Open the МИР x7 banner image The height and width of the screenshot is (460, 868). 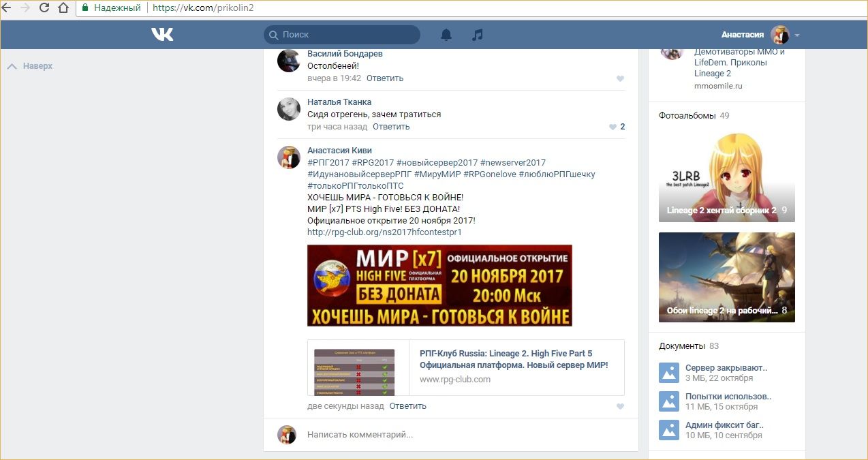439,286
